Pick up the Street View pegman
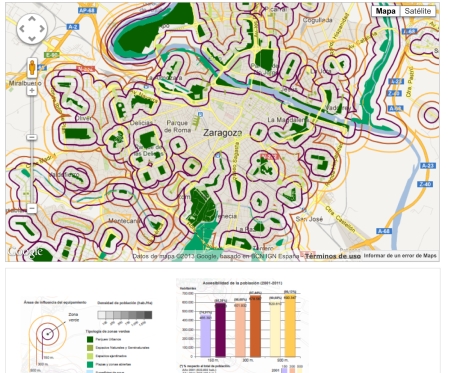Image resolution: width=455 pixels, height=373 pixels. [32, 68]
